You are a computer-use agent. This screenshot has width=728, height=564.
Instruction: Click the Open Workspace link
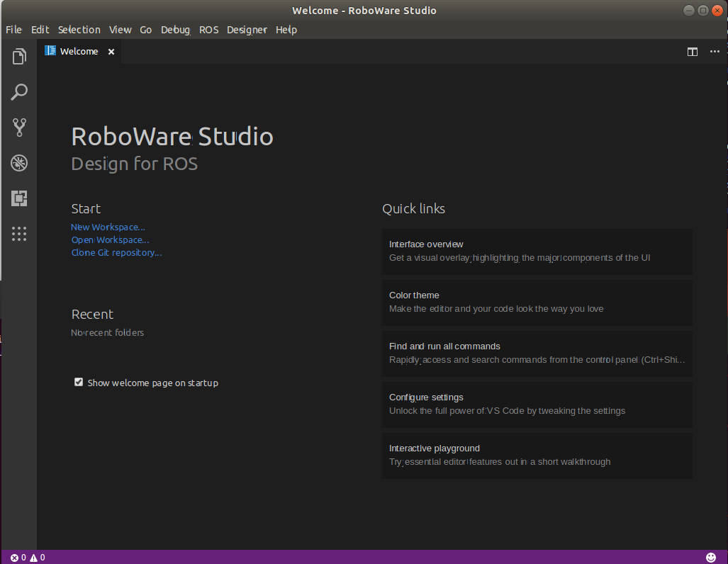110,240
